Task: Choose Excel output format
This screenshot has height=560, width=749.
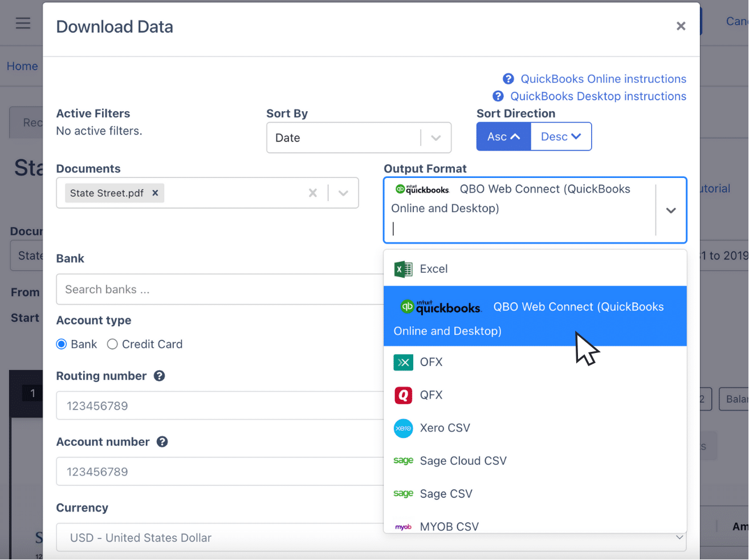Action: tap(535, 269)
